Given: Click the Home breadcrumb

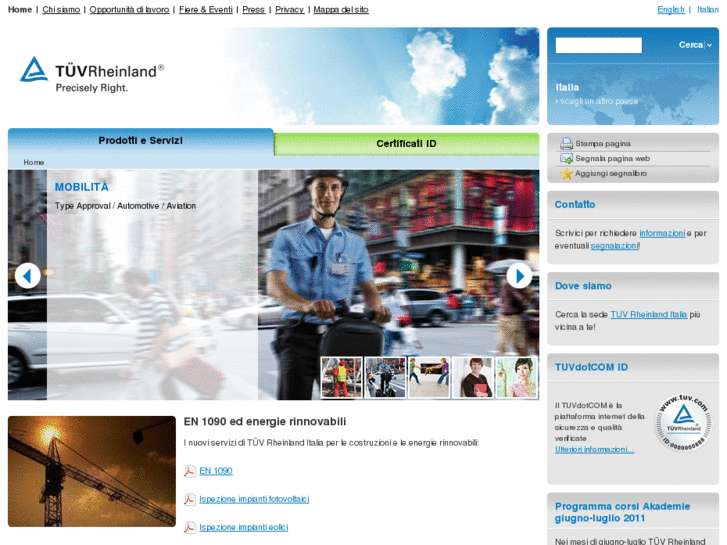Looking at the screenshot, I should (34, 162).
